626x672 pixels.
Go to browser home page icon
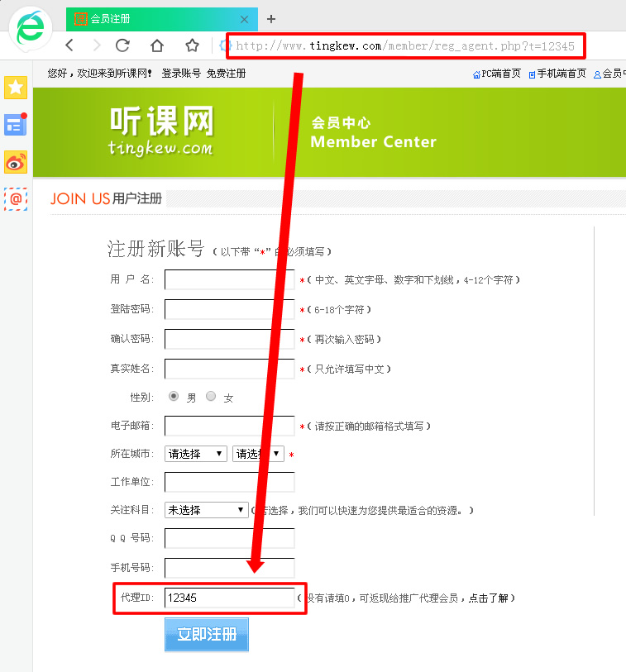[157, 45]
